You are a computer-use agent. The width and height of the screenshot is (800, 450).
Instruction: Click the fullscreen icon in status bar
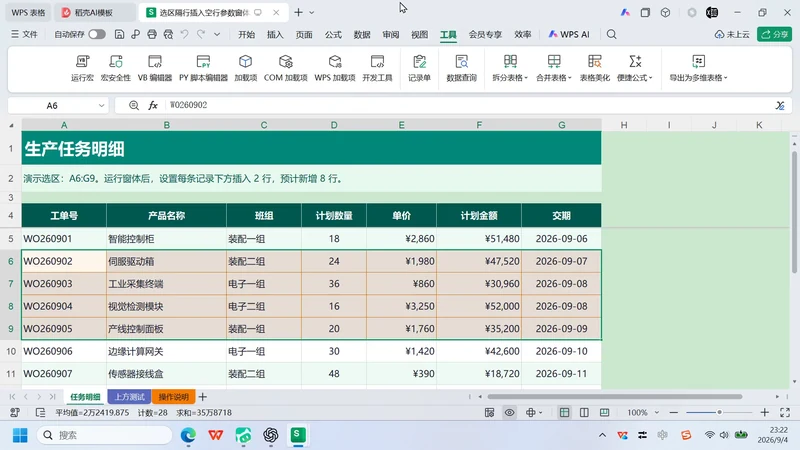(x=785, y=412)
